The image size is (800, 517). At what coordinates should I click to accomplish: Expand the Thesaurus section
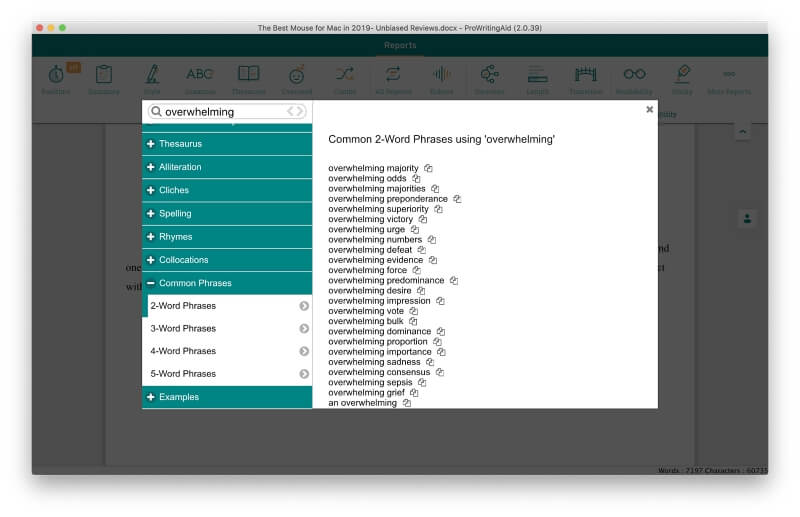tap(226, 144)
